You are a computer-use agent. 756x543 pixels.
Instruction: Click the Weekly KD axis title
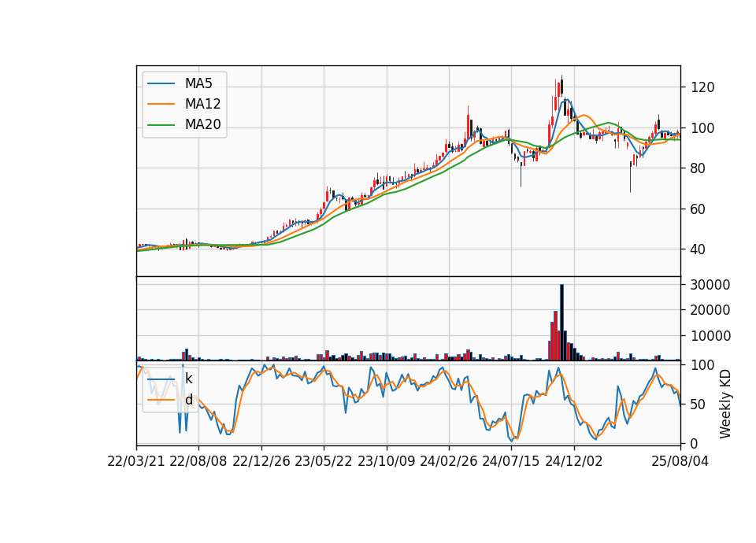pyautogui.click(x=725, y=404)
